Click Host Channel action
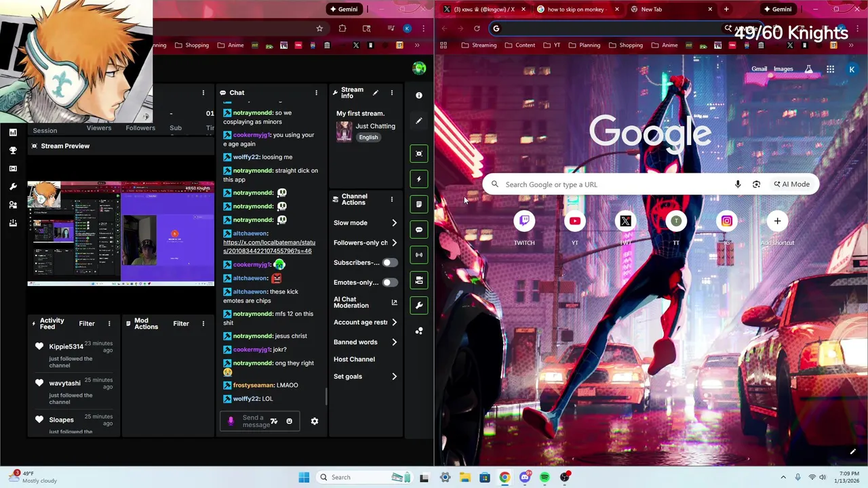This screenshot has height=488, width=868. (354, 359)
